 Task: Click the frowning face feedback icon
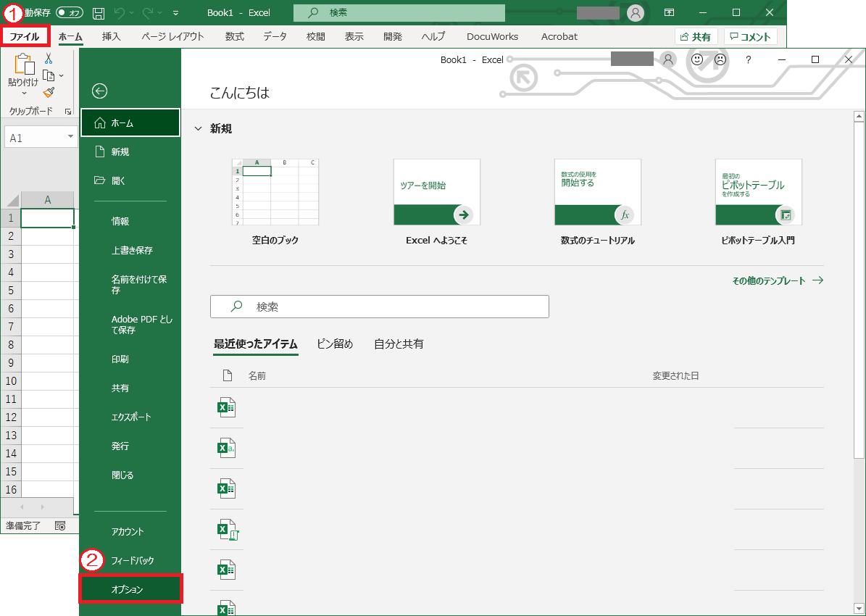(720, 60)
